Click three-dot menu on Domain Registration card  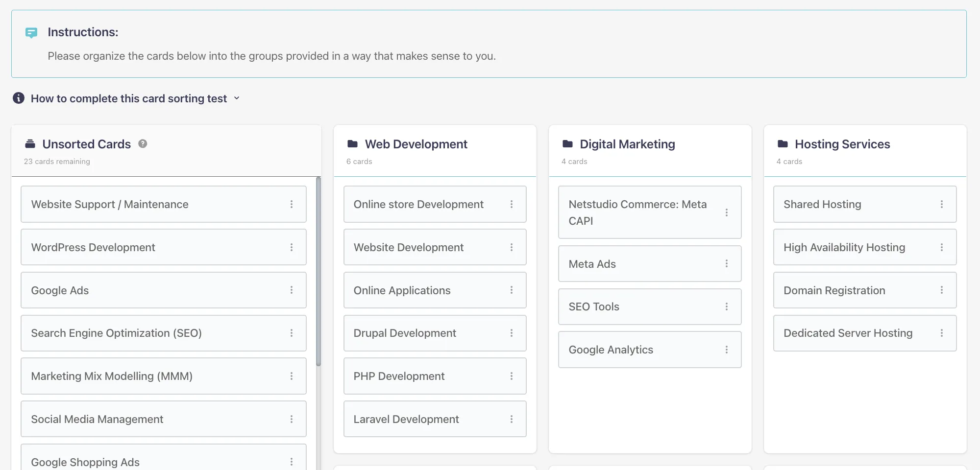click(x=941, y=290)
